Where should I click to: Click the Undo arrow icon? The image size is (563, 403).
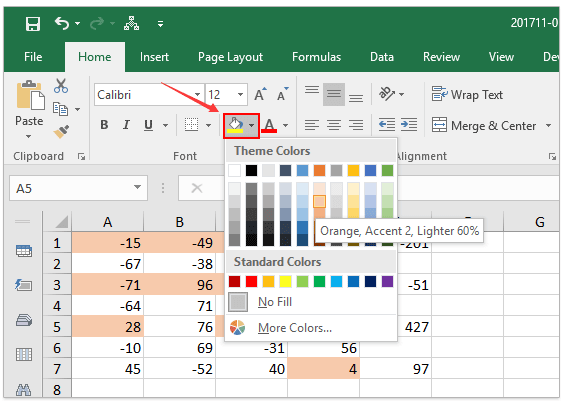pos(62,24)
